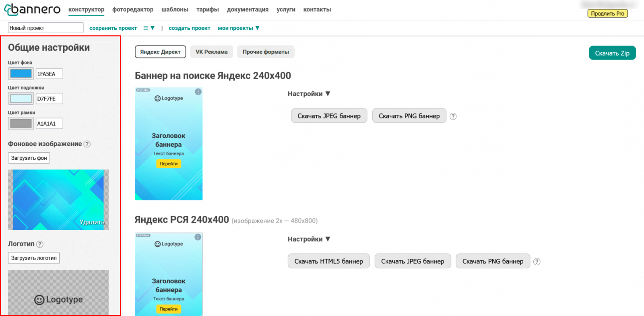Image resolution: width=644 pixels, height=316 pixels.
Task: Select the Яндекс Директ tab
Action: [160, 52]
